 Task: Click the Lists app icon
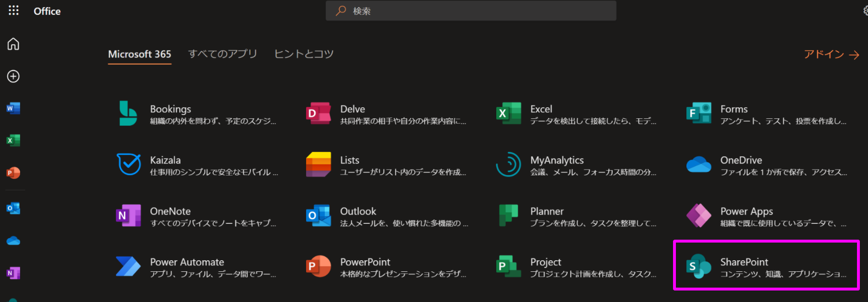click(319, 164)
